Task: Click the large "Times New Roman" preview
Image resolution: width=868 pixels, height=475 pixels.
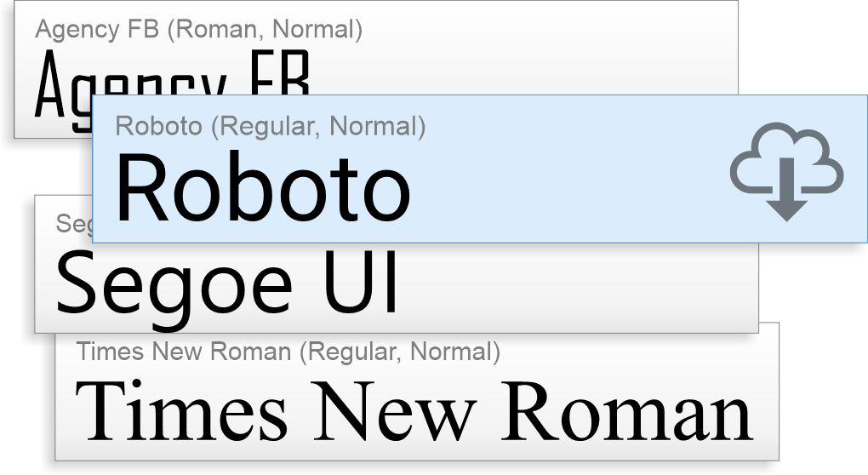Action: point(414,411)
